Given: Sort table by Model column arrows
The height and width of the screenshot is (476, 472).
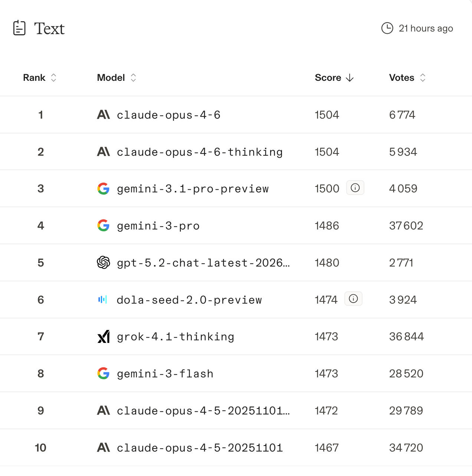Looking at the screenshot, I should pos(133,77).
